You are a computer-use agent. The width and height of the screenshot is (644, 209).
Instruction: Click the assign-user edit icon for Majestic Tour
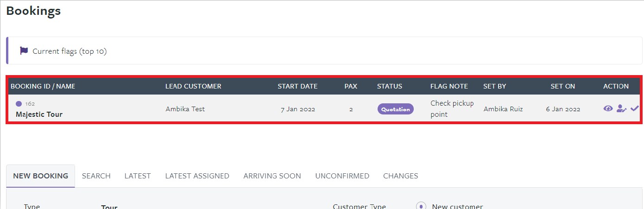pos(621,108)
